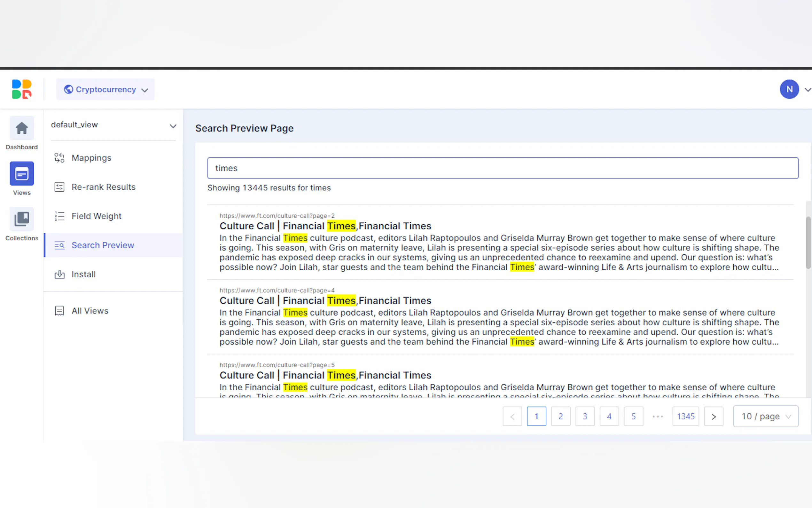Viewport: 812px width, 508px height.
Task: Open the Collections sidebar icon
Action: coord(21,219)
